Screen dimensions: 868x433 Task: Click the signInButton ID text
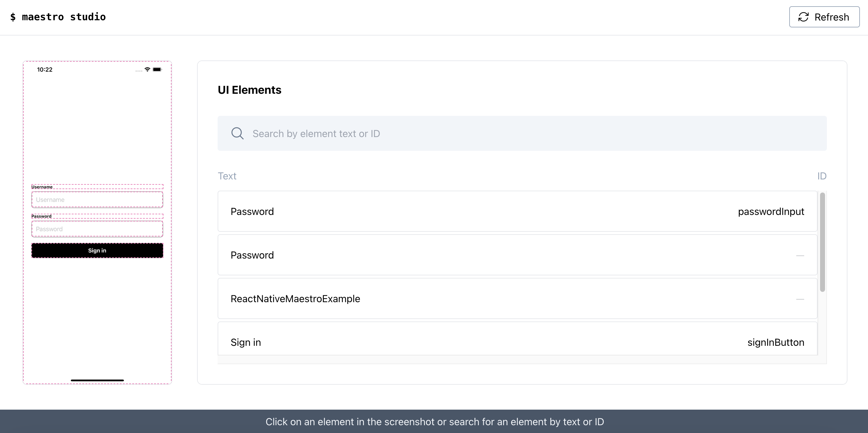(x=775, y=342)
